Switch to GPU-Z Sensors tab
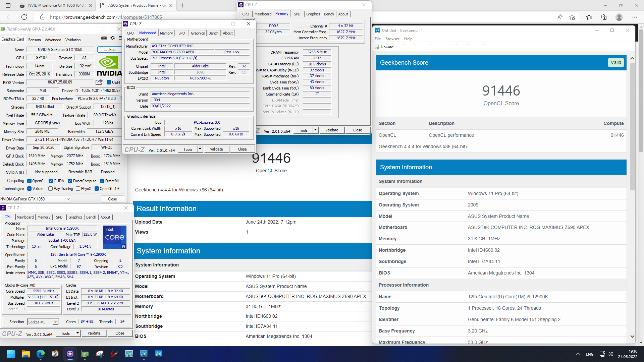 [x=34, y=40]
